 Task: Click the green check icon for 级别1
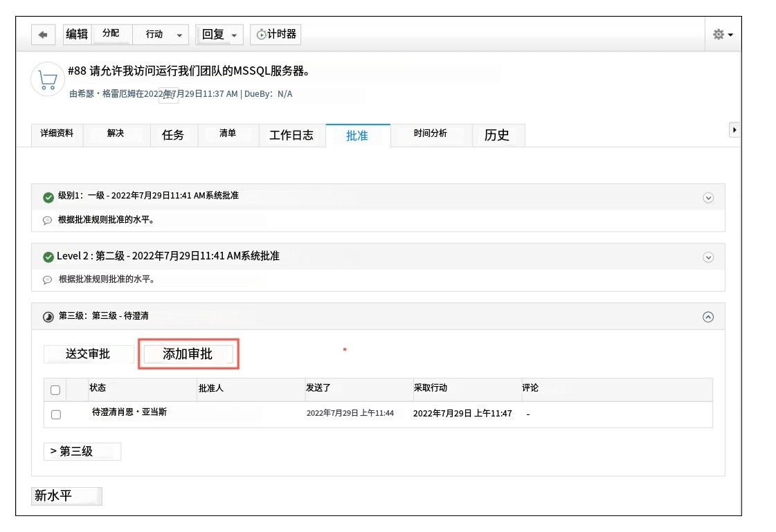(48, 197)
